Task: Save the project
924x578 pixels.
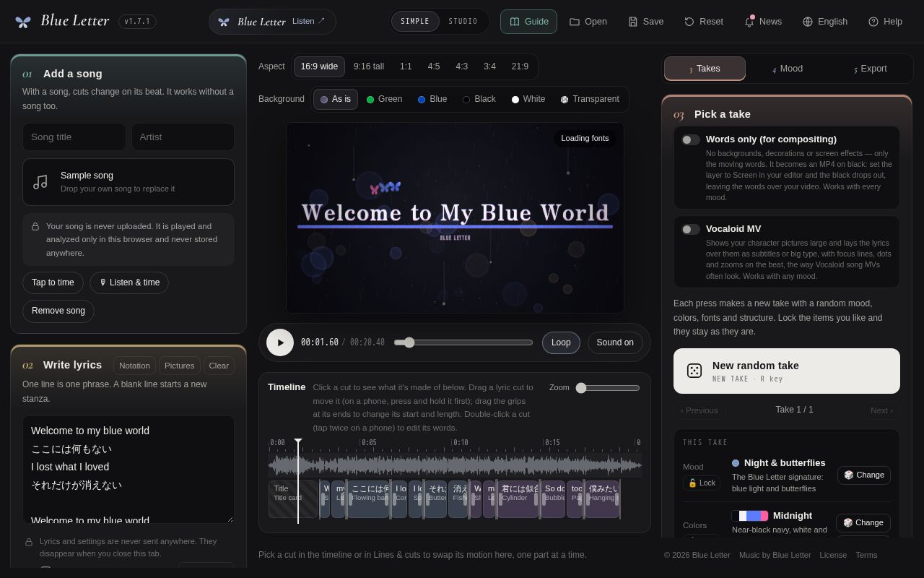Action: click(x=645, y=22)
